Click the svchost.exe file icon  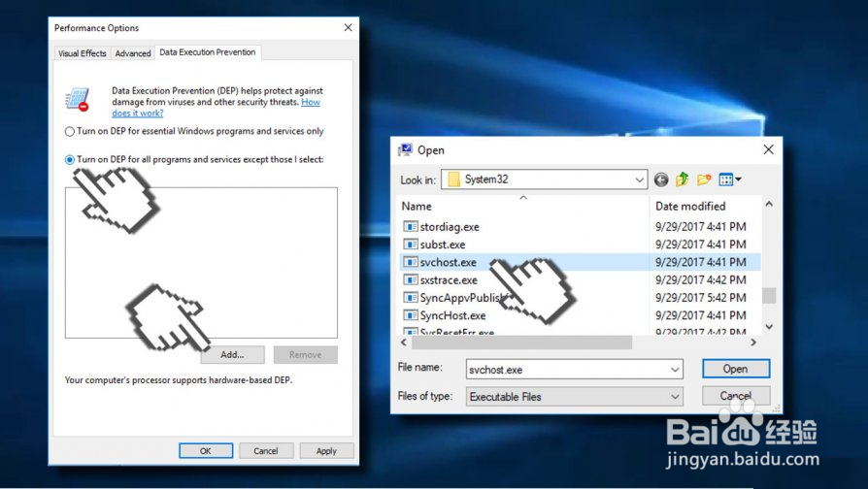410,262
